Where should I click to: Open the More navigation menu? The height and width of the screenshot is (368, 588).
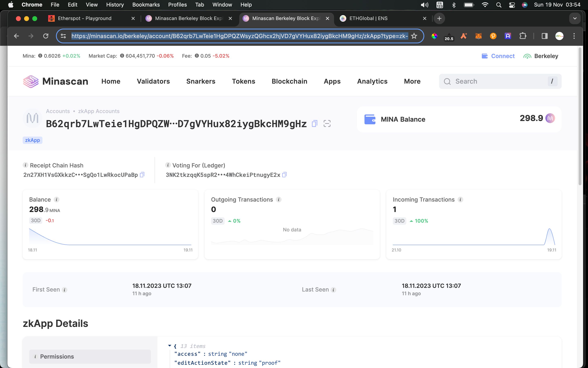412,81
